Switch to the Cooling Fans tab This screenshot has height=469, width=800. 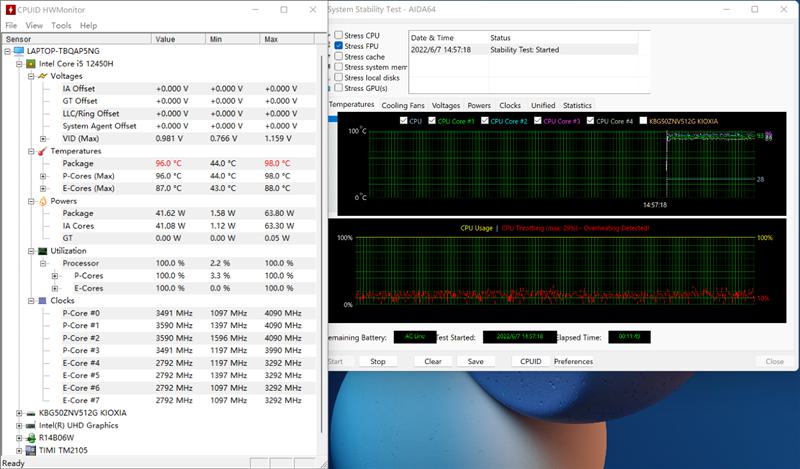[403, 105]
